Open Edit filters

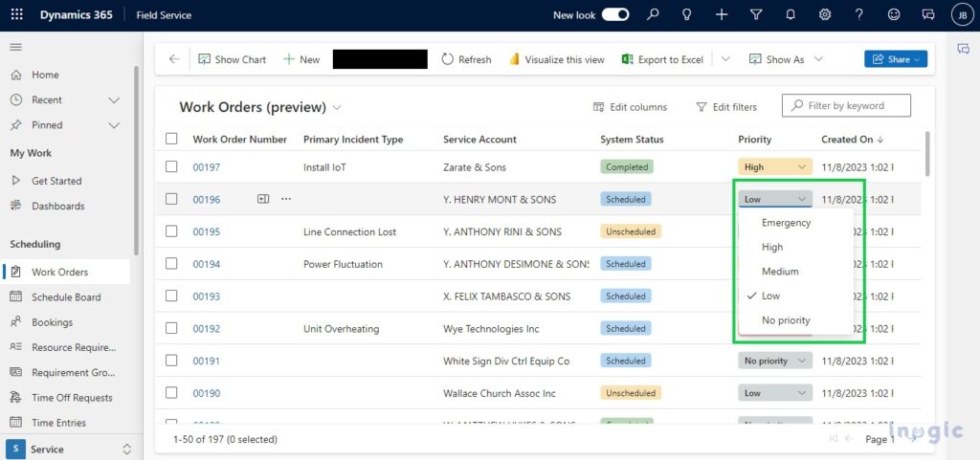pyautogui.click(x=726, y=107)
